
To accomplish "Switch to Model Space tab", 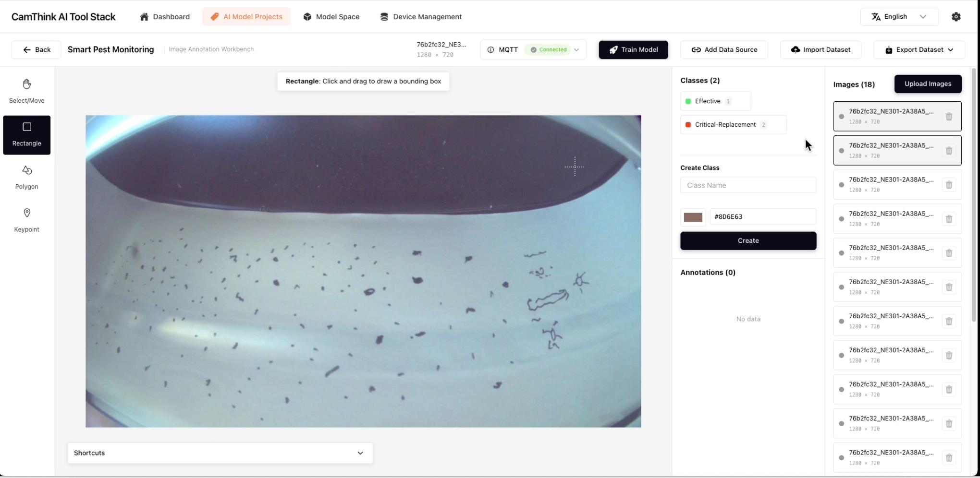I will click(331, 17).
